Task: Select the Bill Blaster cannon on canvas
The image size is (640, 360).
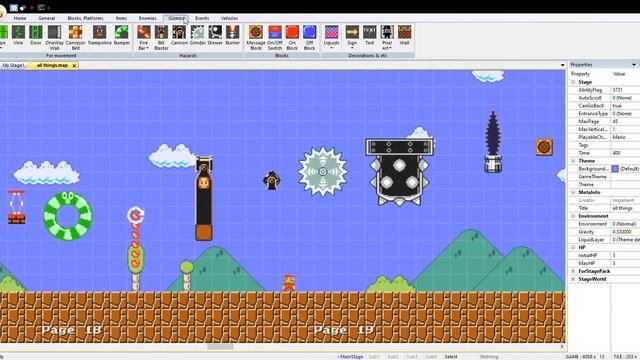Action: pos(204,198)
